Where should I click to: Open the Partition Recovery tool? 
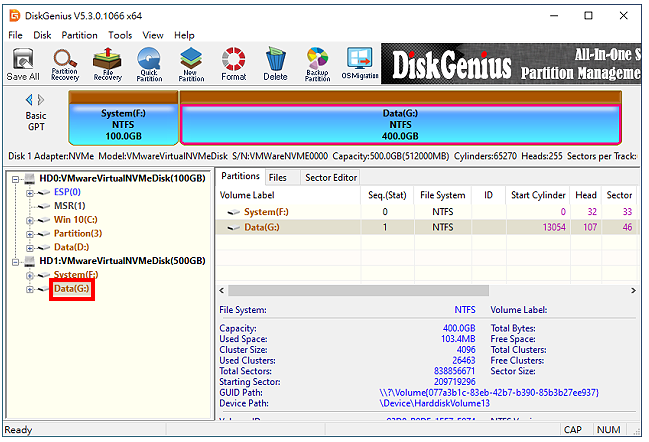(x=65, y=64)
